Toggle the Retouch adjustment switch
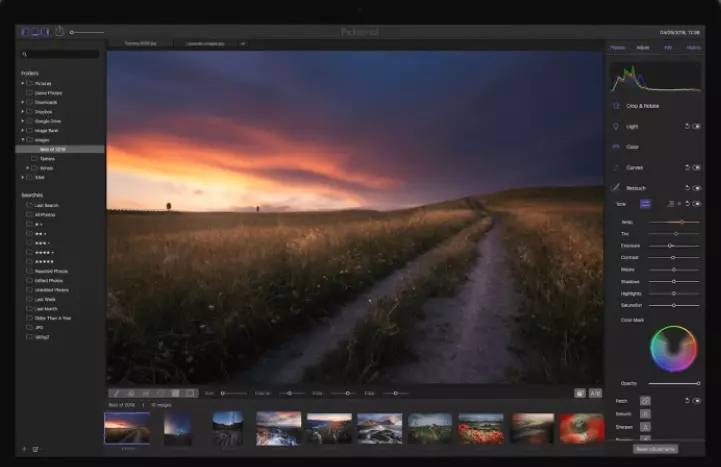Screen dimensions: 721x467 (x=697, y=188)
